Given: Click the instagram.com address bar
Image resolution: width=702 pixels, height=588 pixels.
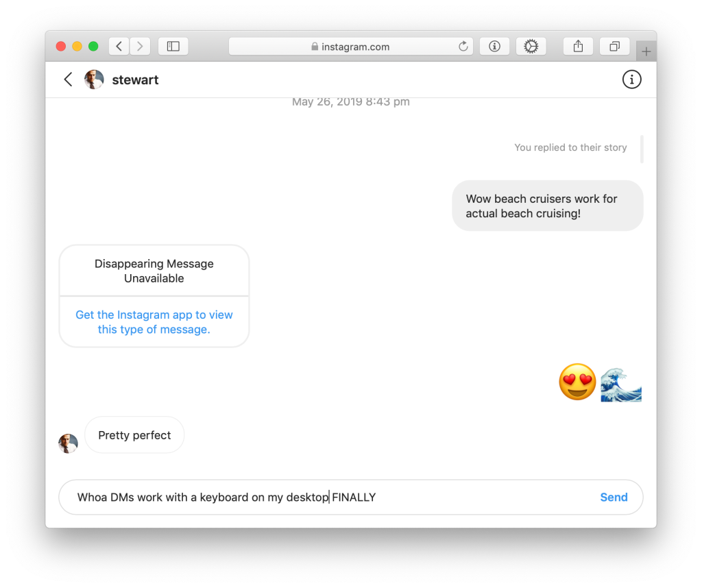Looking at the screenshot, I should (x=350, y=47).
